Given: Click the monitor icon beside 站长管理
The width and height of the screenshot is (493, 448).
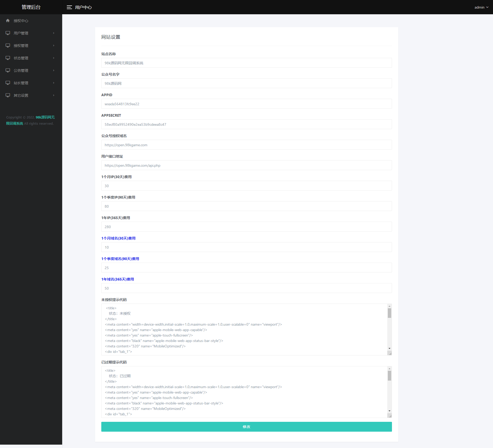Looking at the screenshot, I should click(x=8, y=83).
